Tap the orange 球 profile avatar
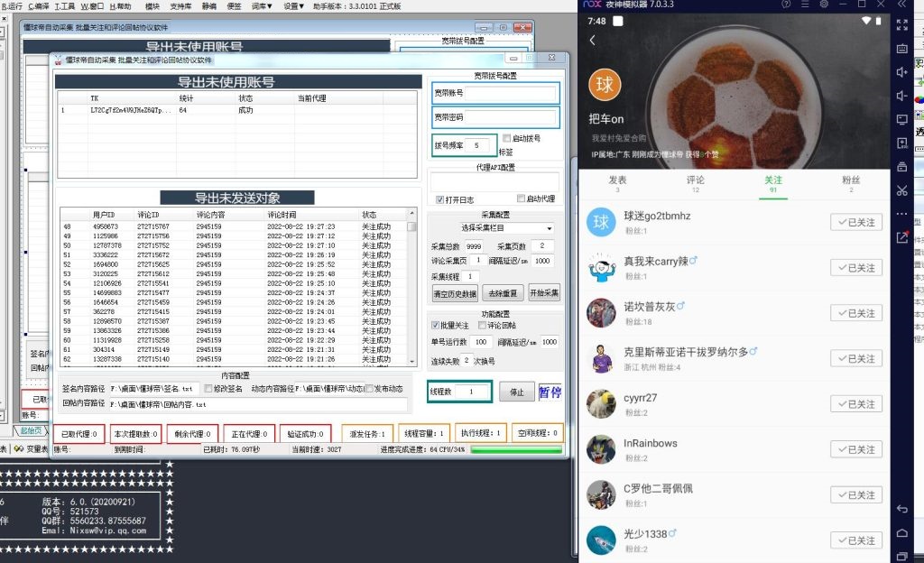 coord(605,86)
